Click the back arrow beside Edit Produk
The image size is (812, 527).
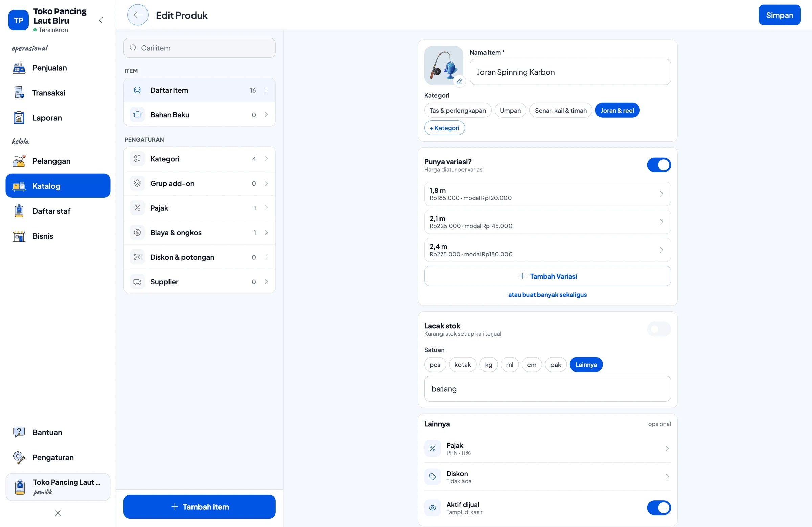pos(137,15)
